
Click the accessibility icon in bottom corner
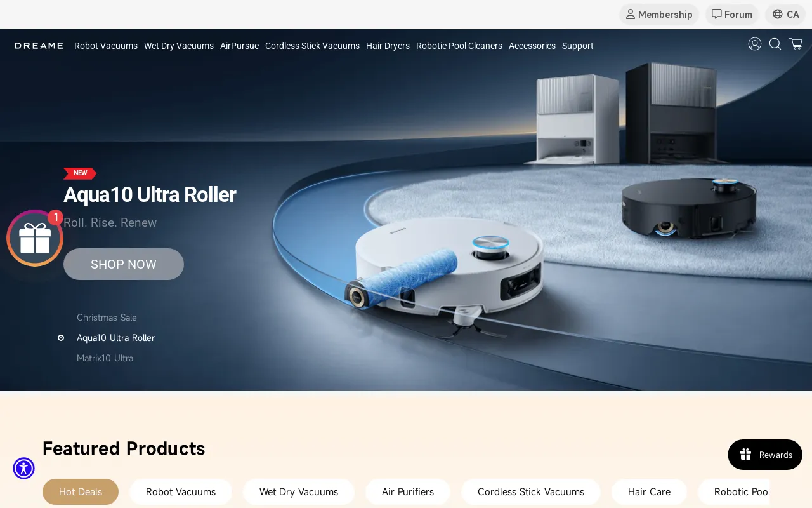click(23, 468)
